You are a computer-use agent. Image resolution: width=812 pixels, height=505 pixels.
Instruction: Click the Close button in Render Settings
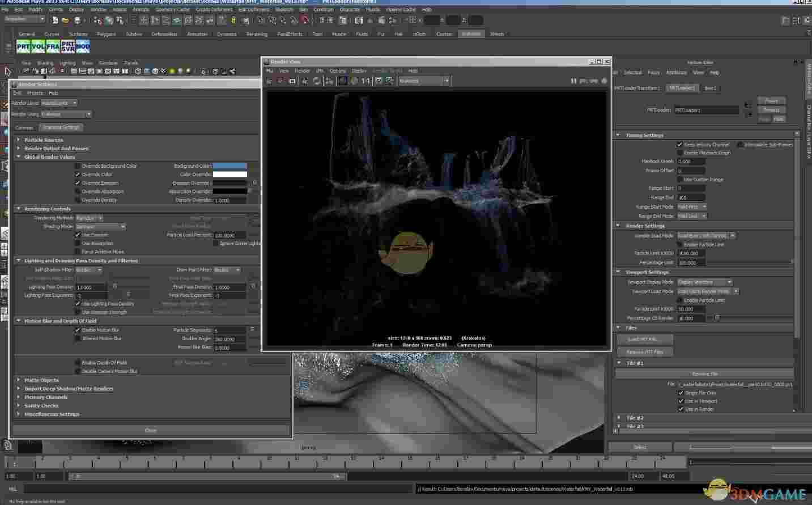pos(150,430)
